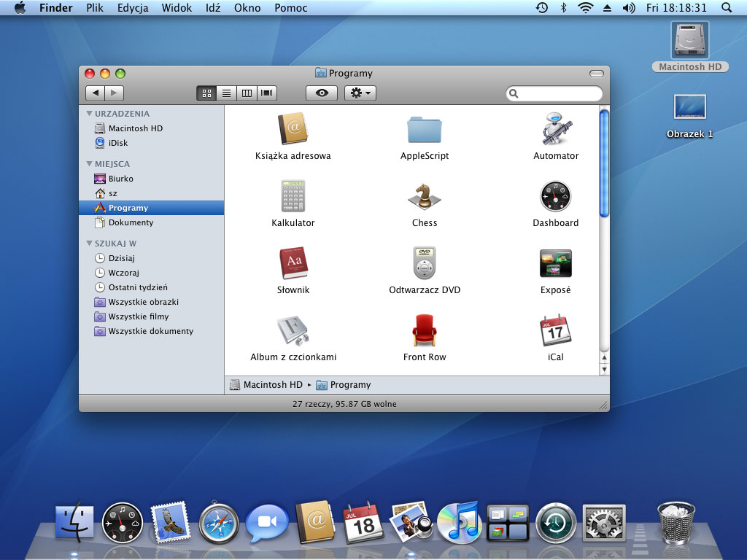Open the iCal calendar in the Dock
The image size is (747, 560).
tap(363, 522)
